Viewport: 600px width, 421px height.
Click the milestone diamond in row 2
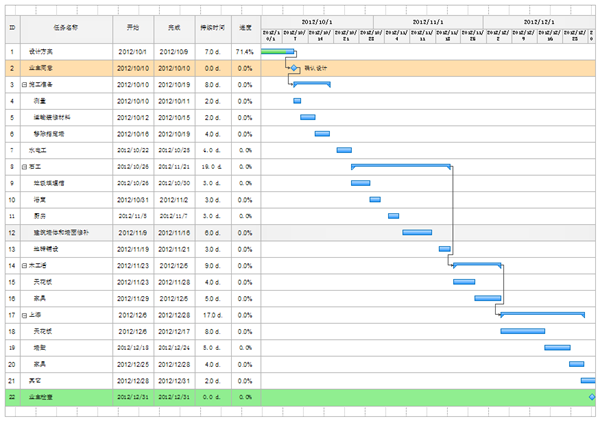pos(294,68)
